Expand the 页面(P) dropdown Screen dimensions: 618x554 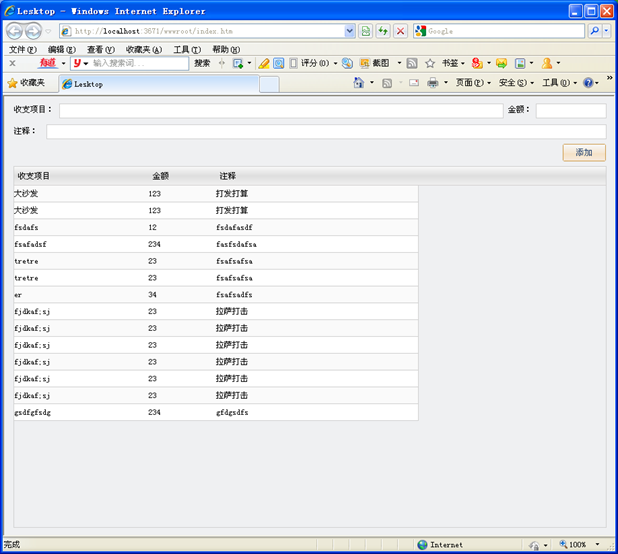[x=473, y=83]
